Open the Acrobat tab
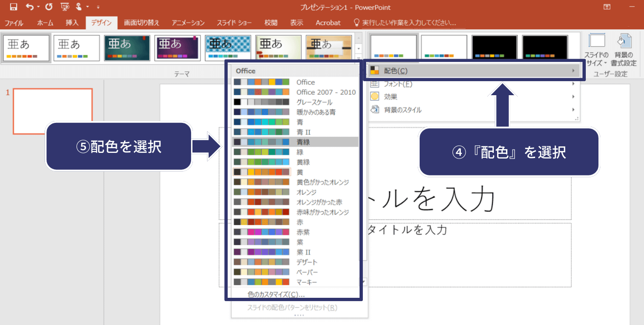 (x=328, y=23)
